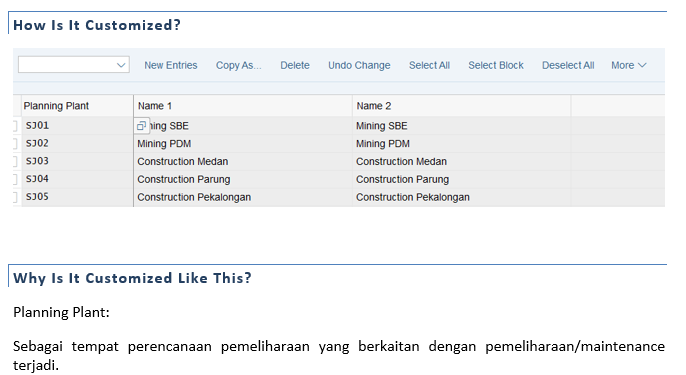This screenshot has height=375, width=686.
Task: Click the Planning Plant: paragraph label
Action: click(x=61, y=312)
